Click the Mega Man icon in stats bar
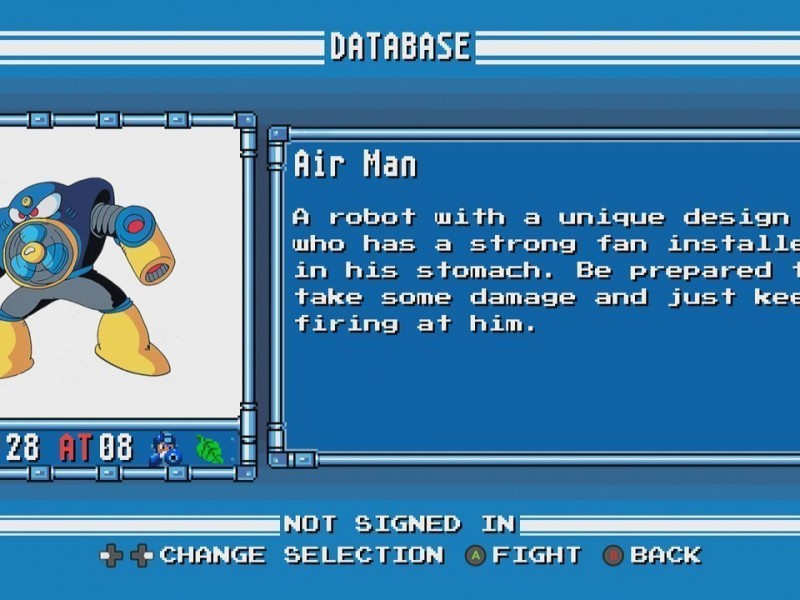Image resolution: width=800 pixels, height=600 pixels. pos(165,449)
